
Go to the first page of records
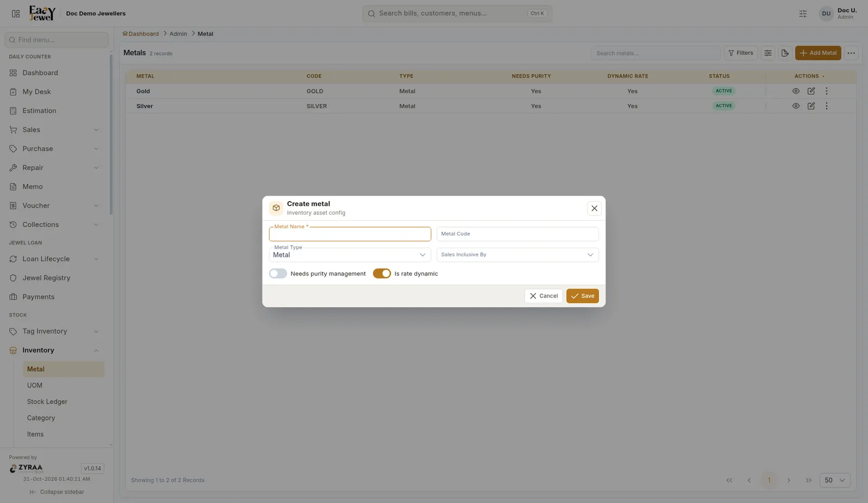729,480
